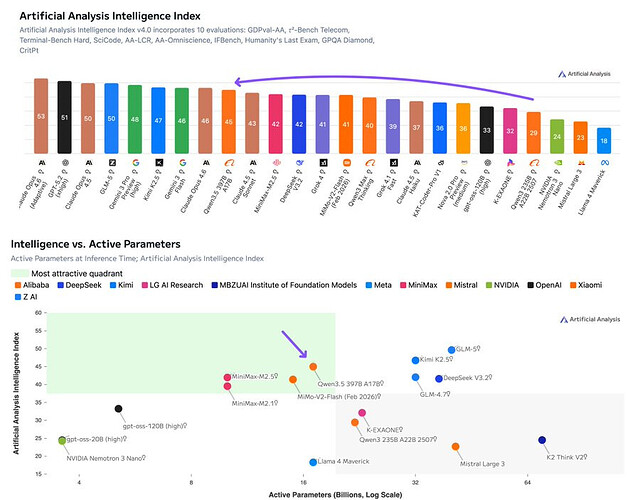Click the gpt-oss-120B (high) black scatter dot
The image size is (640, 500).
click(118, 409)
